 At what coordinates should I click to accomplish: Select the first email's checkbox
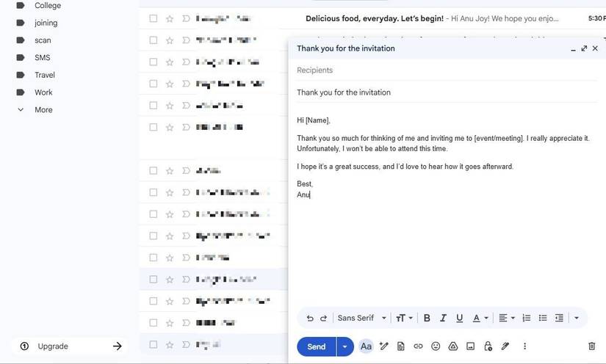coord(153,18)
